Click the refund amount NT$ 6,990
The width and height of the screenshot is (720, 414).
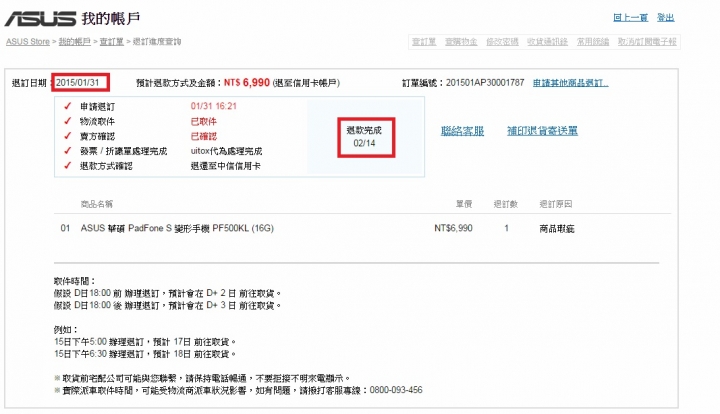247,83
